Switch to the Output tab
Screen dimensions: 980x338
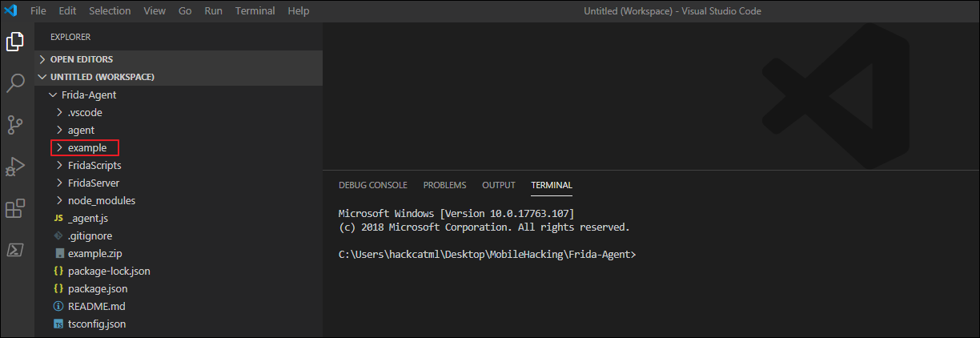[499, 185]
